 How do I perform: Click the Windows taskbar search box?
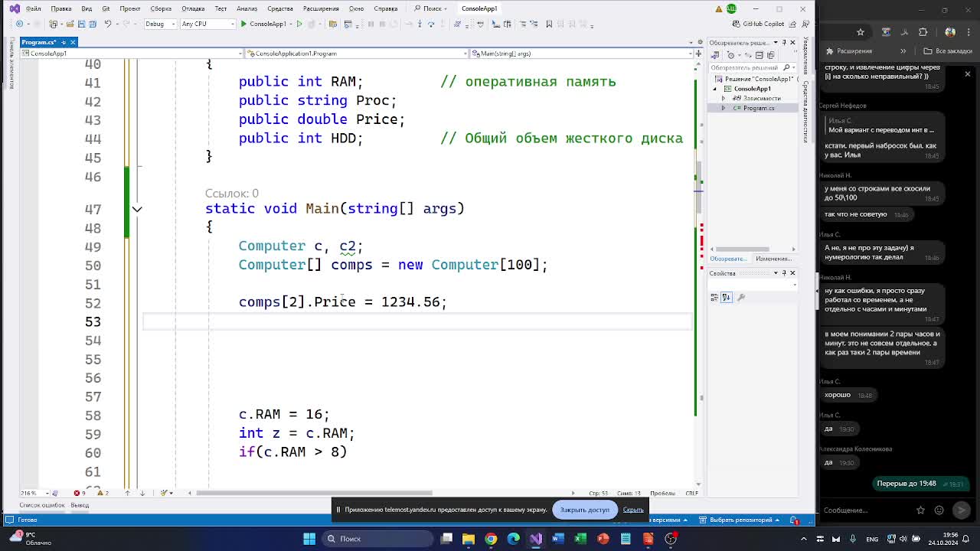tap(377, 539)
